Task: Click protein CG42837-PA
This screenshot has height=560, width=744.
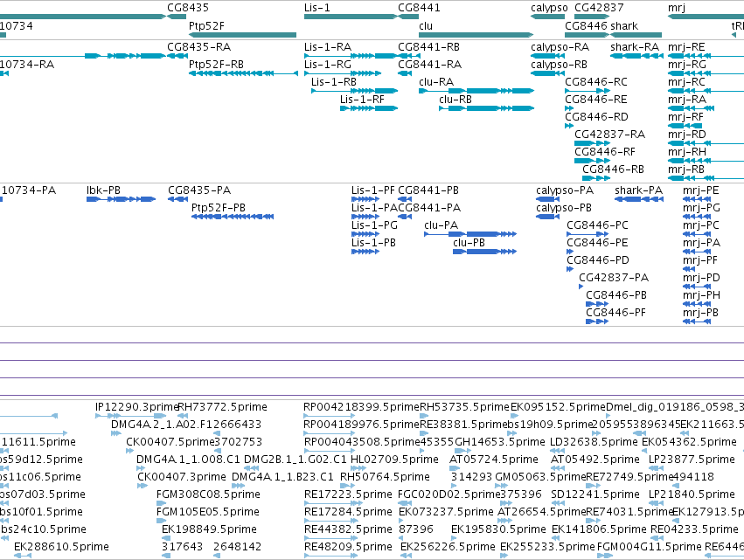Action: click(614, 279)
